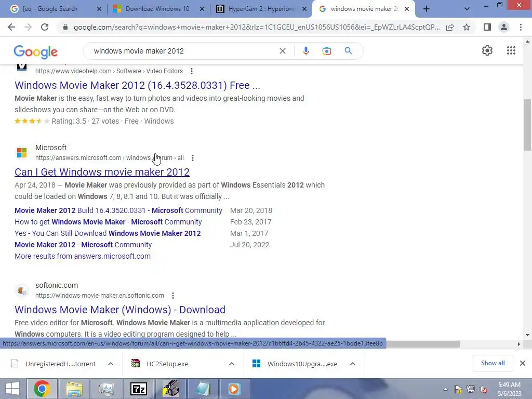Show hidden system tray icons

445,389
